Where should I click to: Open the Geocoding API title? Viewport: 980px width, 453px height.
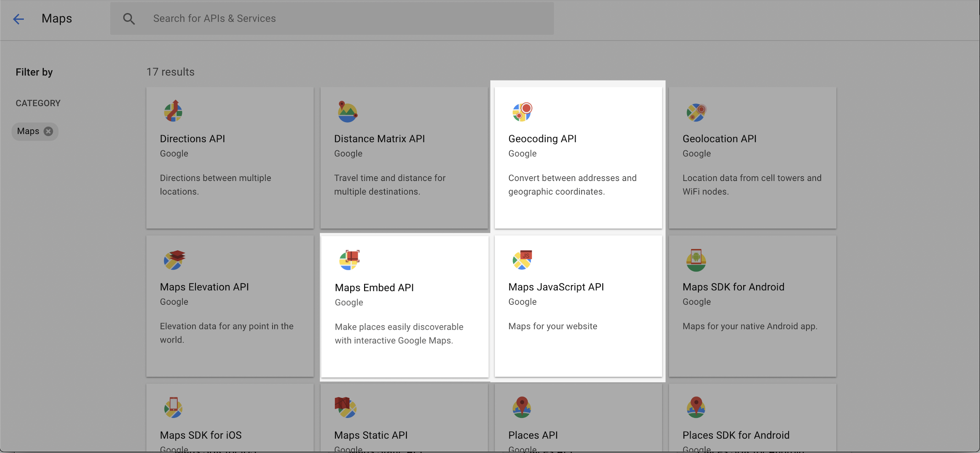[x=542, y=139]
